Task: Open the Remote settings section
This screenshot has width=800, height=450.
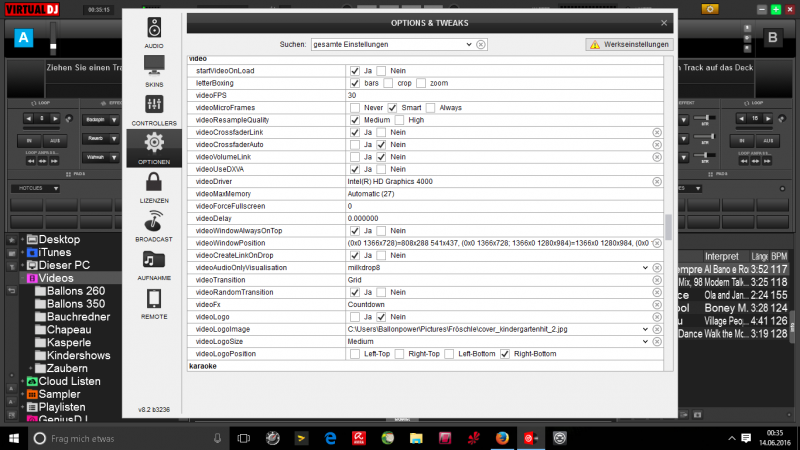Action: coord(154,302)
